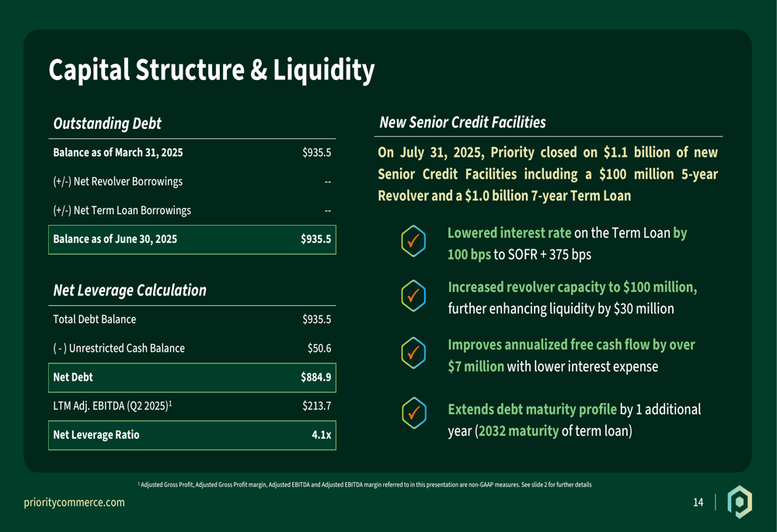Viewport: 777px width, 532px height.
Task: Select the Outstanding Debt heading
Action: tap(107, 123)
